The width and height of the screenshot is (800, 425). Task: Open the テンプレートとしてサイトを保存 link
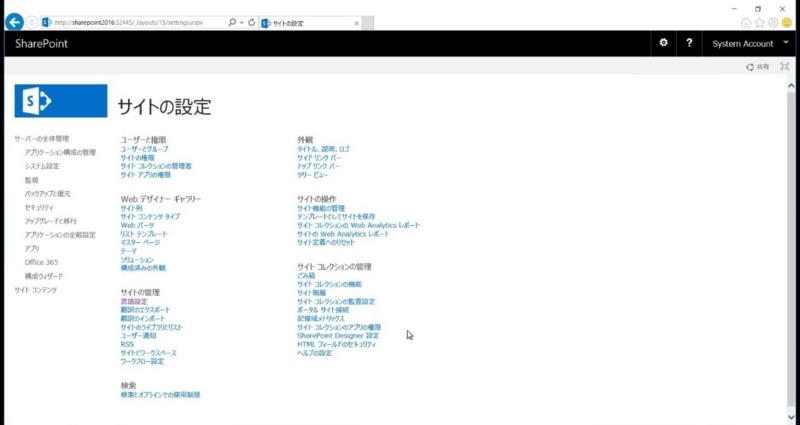pyautogui.click(x=336, y=217)
